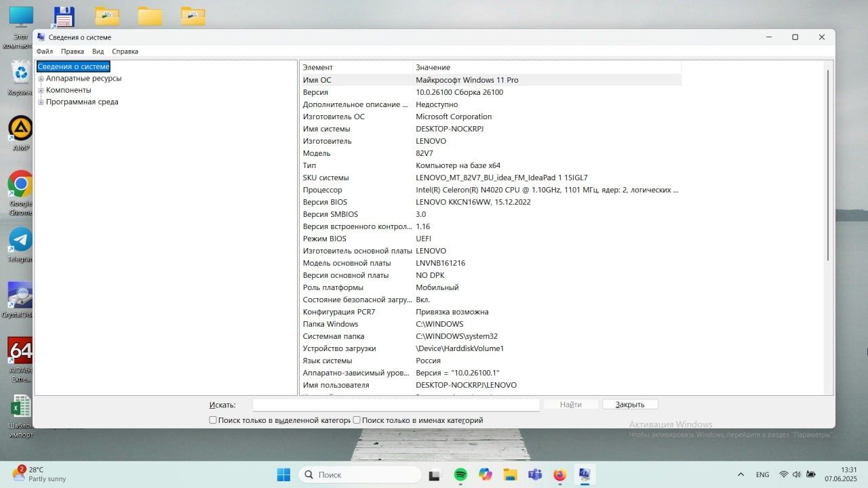This screenshot has height=488, width=868.
Task: Expand the Компоненты tree node
Action: coord(41,90)
